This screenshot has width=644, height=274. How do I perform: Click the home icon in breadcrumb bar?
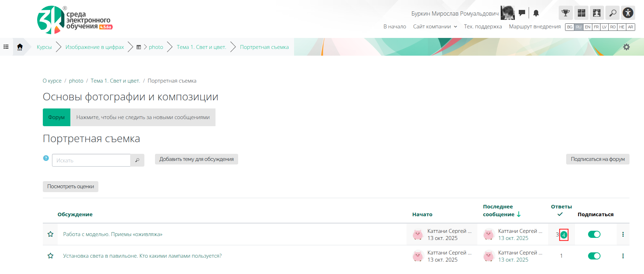(x=20, y=47)
